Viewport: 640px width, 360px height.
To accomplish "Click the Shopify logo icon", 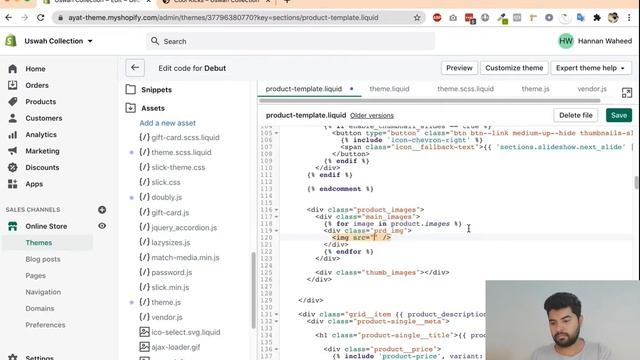I will click(x=11, y=41).
